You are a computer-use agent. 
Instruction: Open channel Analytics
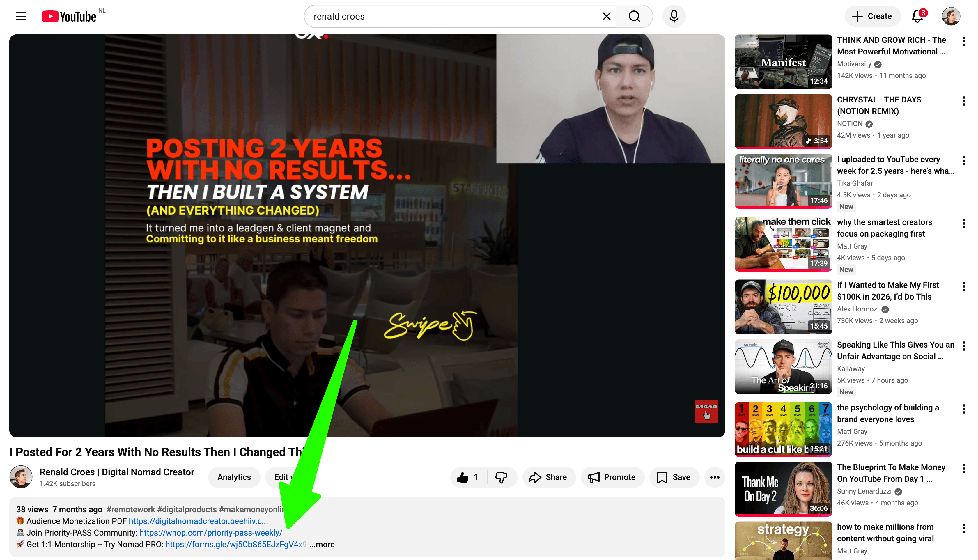[234, 477]
